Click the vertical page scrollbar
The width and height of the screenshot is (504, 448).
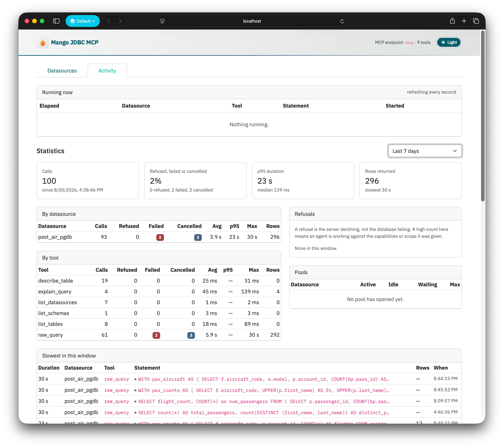tap(483, 116)
